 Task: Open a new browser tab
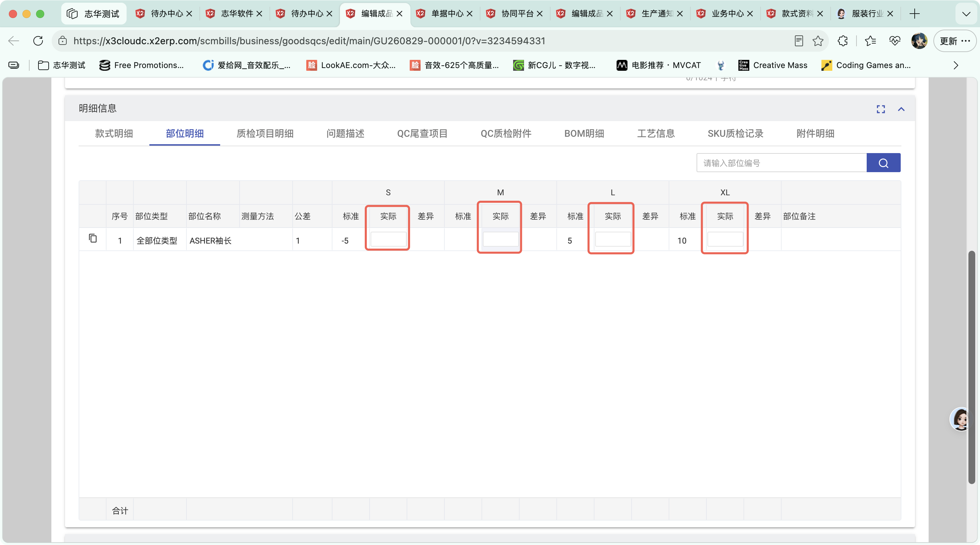tap(914, 14)
